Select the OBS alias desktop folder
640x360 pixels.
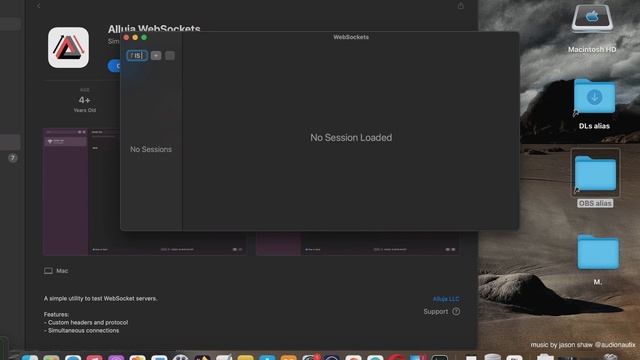pyautogui.click(x=596, y=173)
